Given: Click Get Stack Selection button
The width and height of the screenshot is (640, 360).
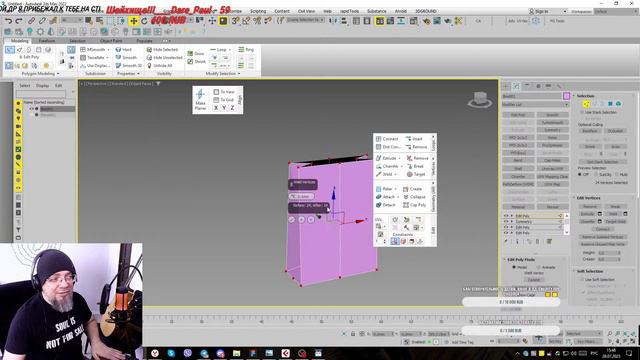Looking at the screenshot, I should tap(603, 162).
